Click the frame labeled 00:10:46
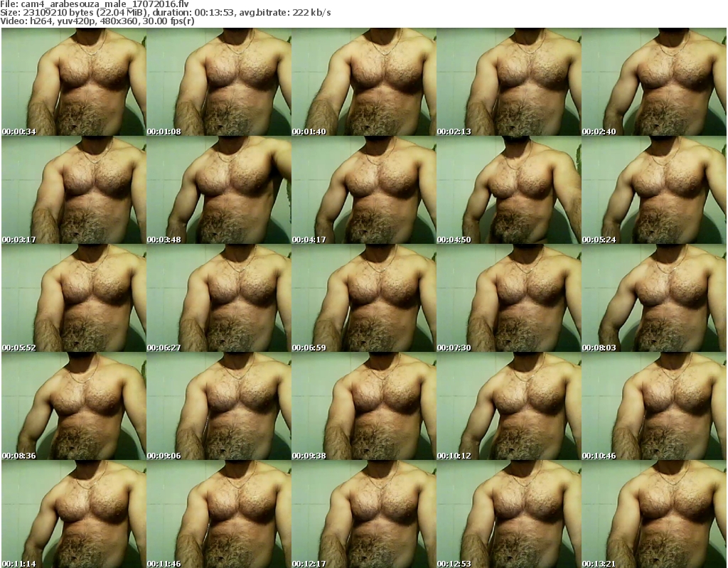The height and width of the screenshot is (568, 728). click(x=654, y=407)
